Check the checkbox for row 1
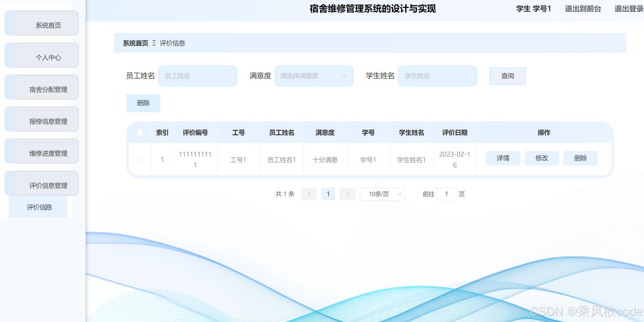The width and height of the screenshot is (644, 322). (x=140, y=159)
